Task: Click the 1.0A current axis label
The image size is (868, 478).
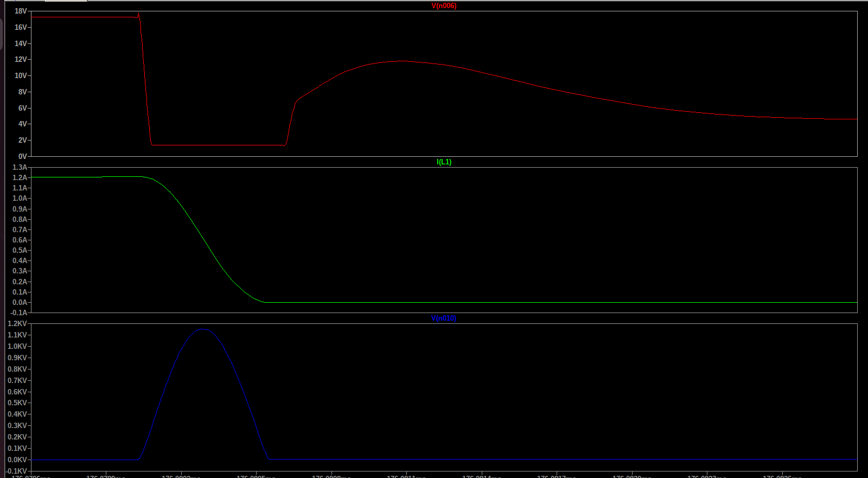Action: pos(20,199)
